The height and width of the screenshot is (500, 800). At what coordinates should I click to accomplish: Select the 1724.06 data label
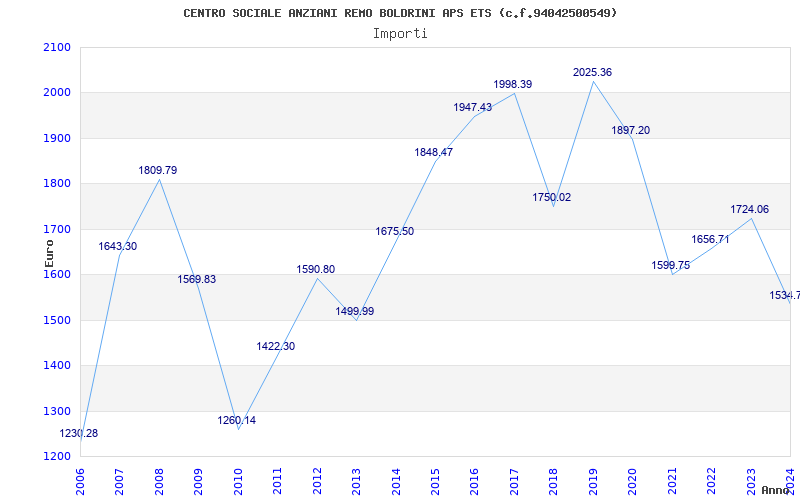749,210
